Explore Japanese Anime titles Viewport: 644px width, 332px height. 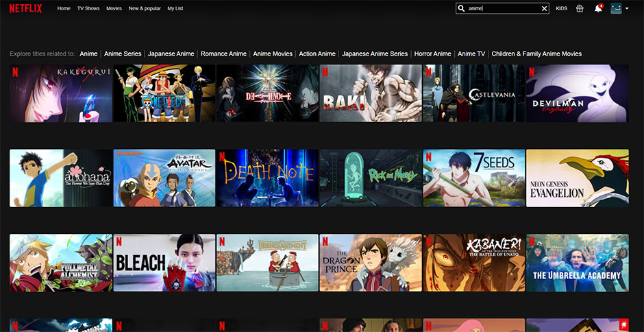tap(171, 54)
